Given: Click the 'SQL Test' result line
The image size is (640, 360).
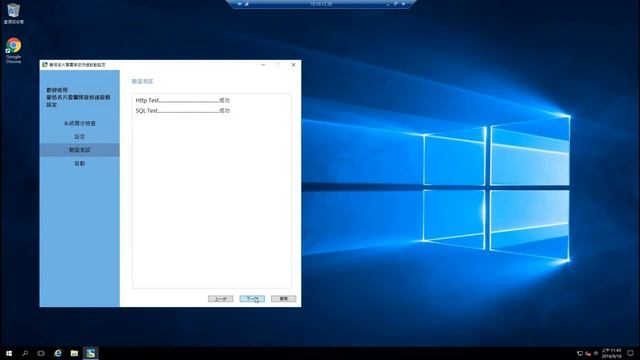Looking at the screenshot, I should click(182, 111).
